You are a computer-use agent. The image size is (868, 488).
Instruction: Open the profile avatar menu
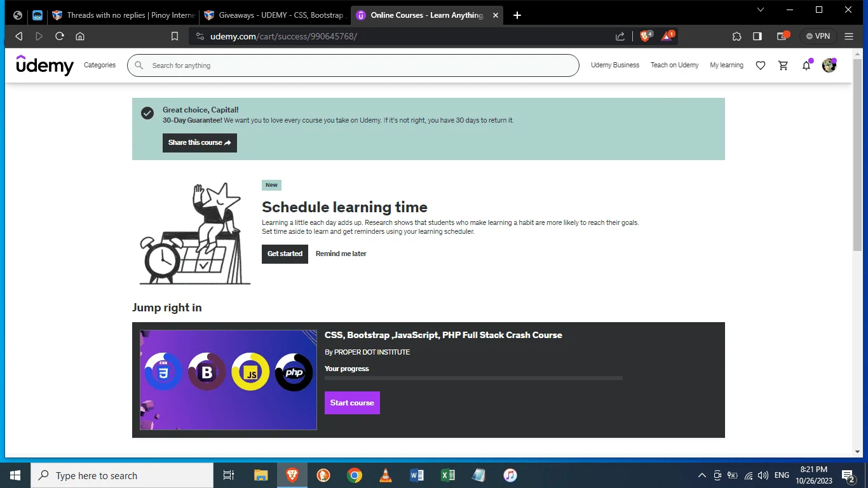(829, 65)
